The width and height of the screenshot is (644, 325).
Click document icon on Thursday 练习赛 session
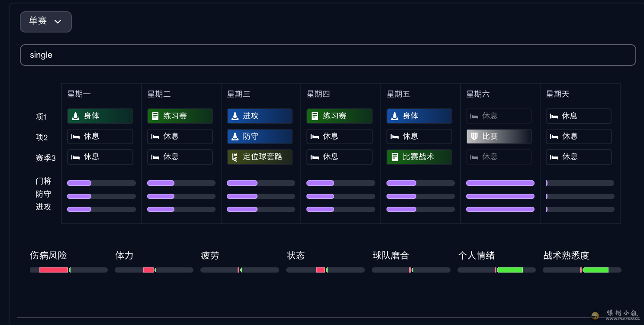pyautogui.click(x=315, y=116)
